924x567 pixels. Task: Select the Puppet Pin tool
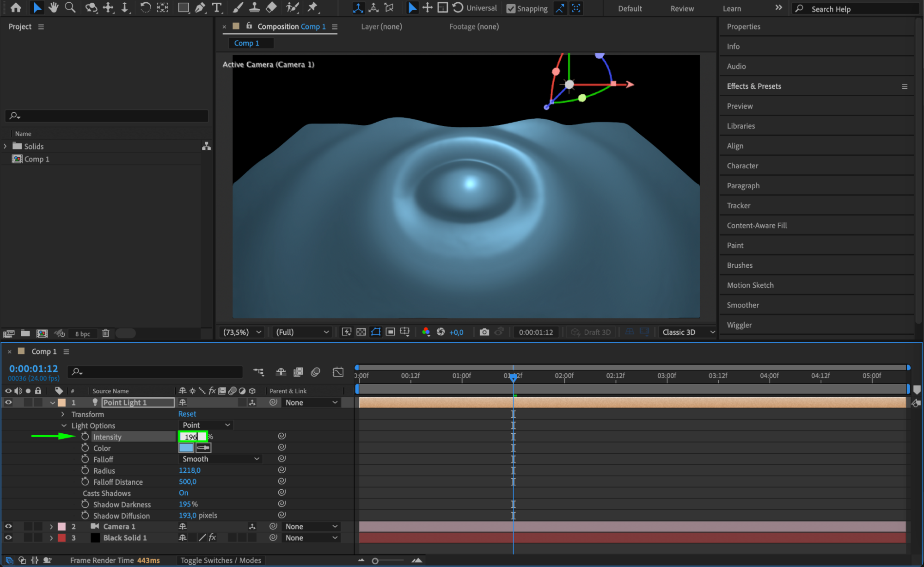(x=313, y=7)
